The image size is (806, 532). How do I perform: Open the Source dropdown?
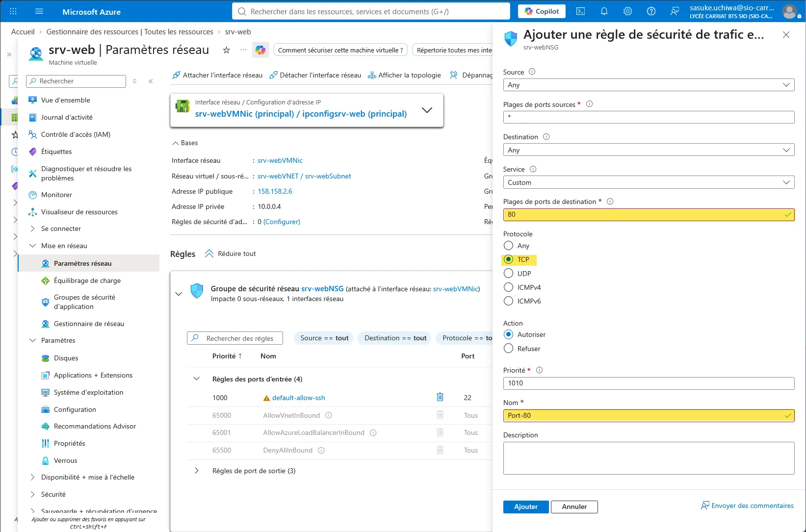649,85
